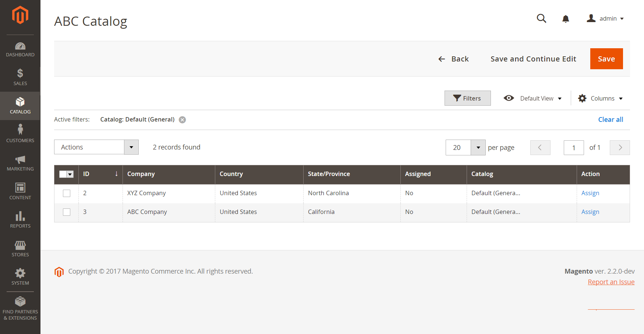
Task: Sort by the Assigned column header
Action: tap(434, 174)
